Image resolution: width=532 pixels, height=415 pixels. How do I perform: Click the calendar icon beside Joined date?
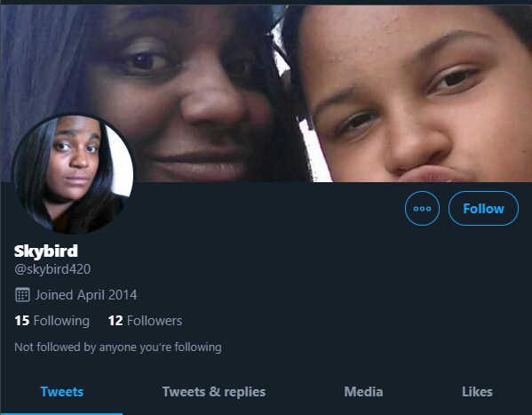[22, 295]
